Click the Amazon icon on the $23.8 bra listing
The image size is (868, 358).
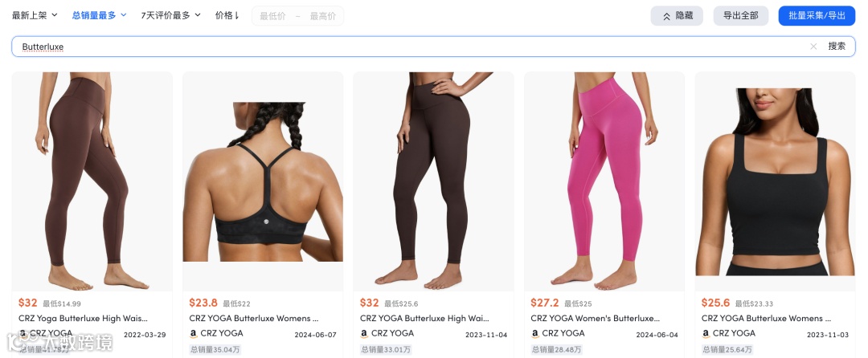[x=194, y=334]
